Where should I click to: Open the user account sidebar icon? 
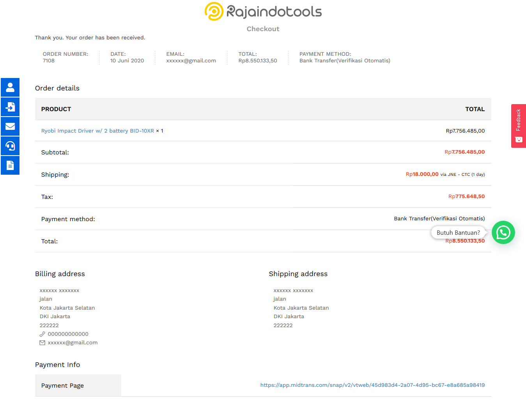[x=10, y=87]
